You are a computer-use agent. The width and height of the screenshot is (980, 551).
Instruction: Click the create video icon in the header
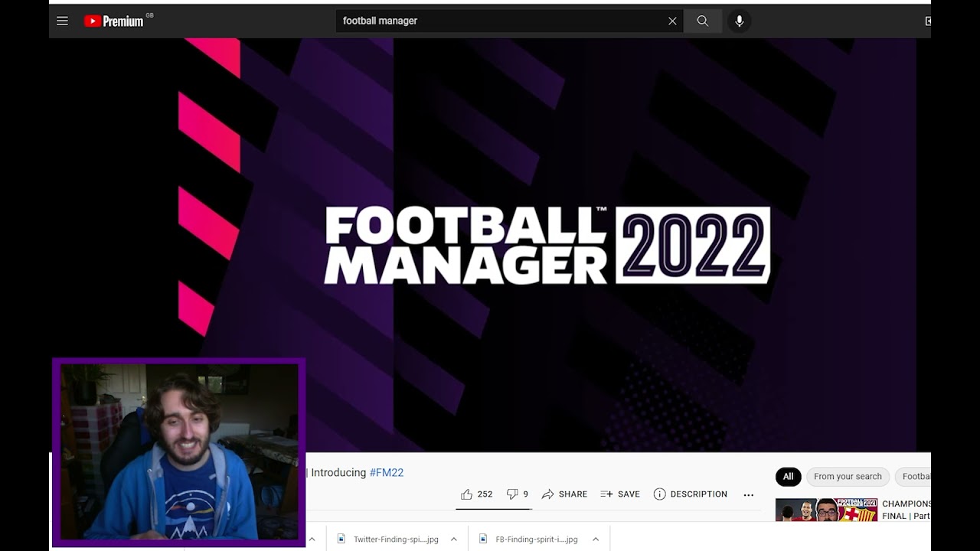coord(927,21)
